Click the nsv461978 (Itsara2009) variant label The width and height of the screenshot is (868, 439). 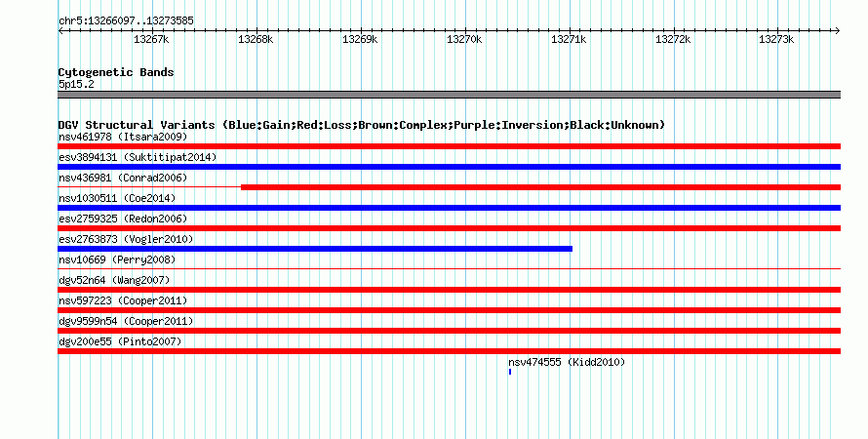123,137
